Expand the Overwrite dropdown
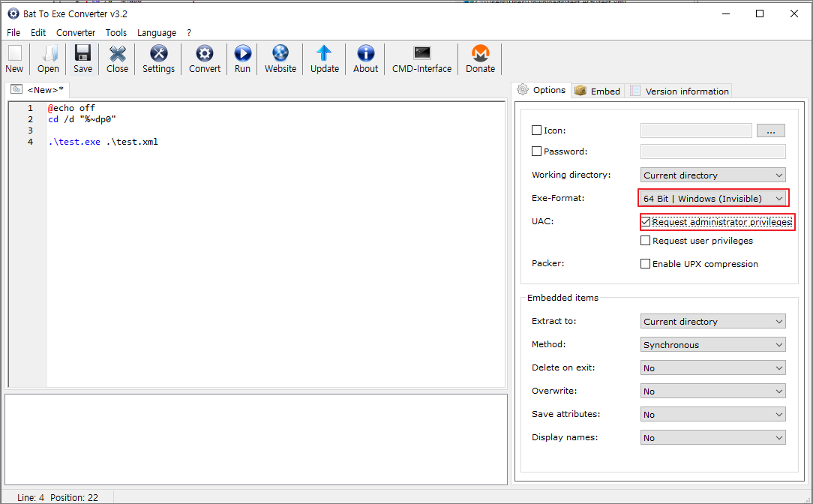Viewport: 813px width, 504px height. point(713,391)
